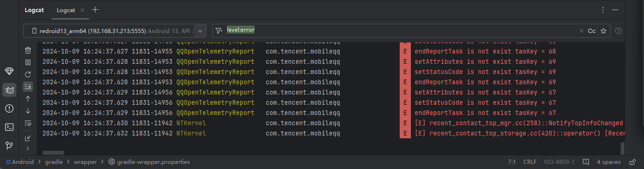This screenshot has width=644, height=169.
Task: Restart logcat with the refresh icon
Action: coord(28,74)
